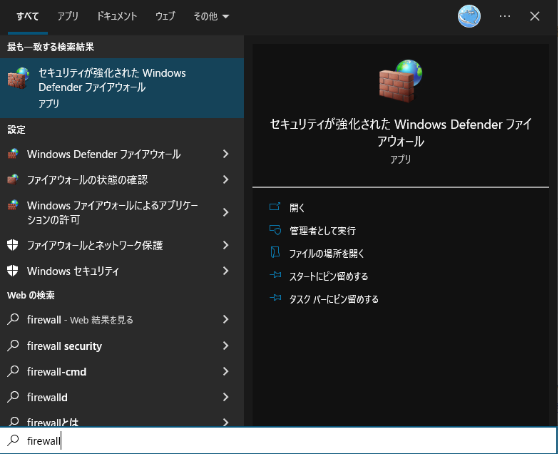The image size is (558, 454).
Task: Expand firewalld arrow
Action: tap(226, 397)
